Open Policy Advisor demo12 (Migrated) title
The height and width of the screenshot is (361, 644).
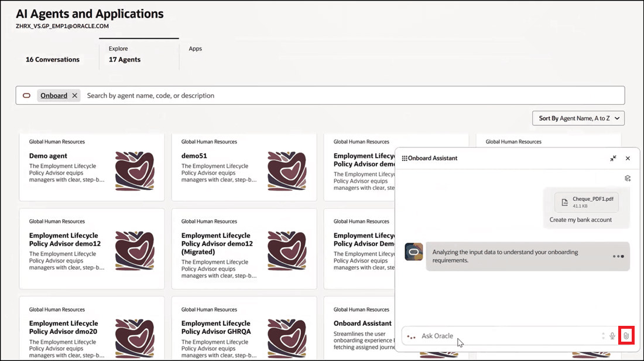217,244
